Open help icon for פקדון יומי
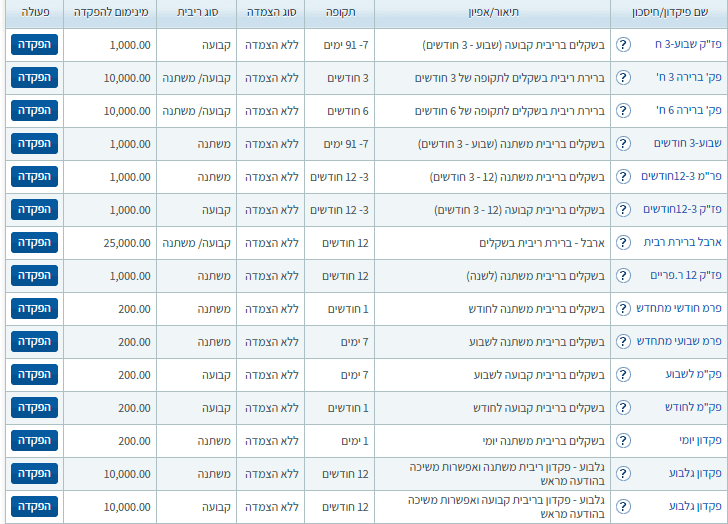Image resolution: width=728 pixels, height=524 pixels. pyautogui.click(x=623, y=440)
